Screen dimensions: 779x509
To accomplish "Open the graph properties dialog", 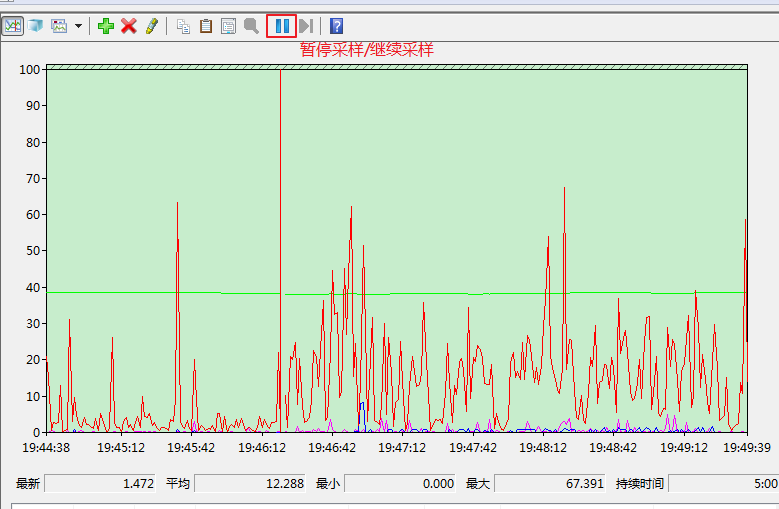I will pos(229,26).
